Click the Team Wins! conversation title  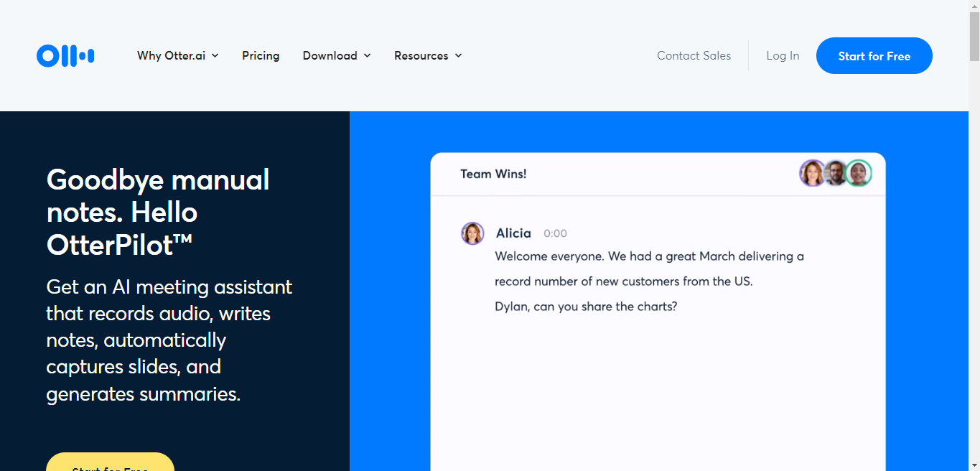(493, 174)
